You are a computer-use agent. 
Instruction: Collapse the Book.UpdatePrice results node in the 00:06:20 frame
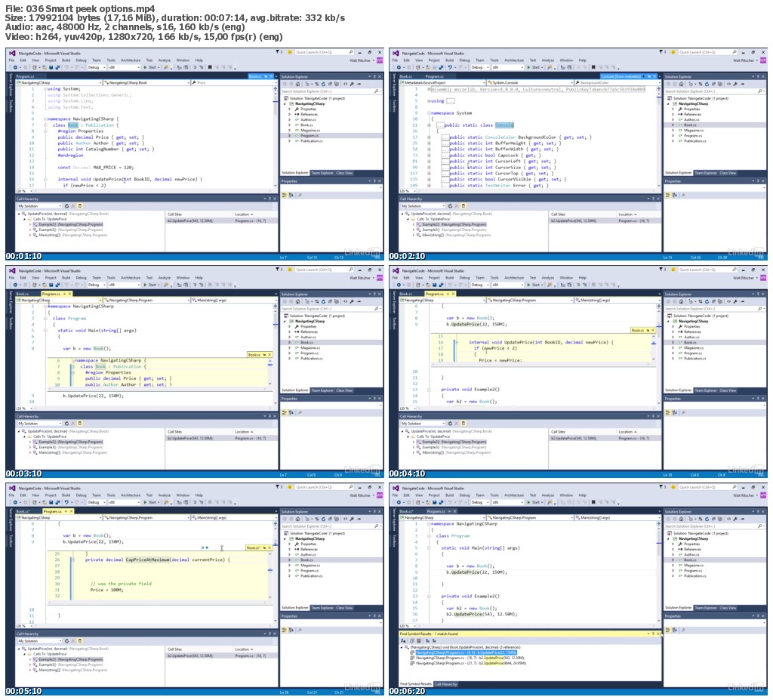pos(402,647)
